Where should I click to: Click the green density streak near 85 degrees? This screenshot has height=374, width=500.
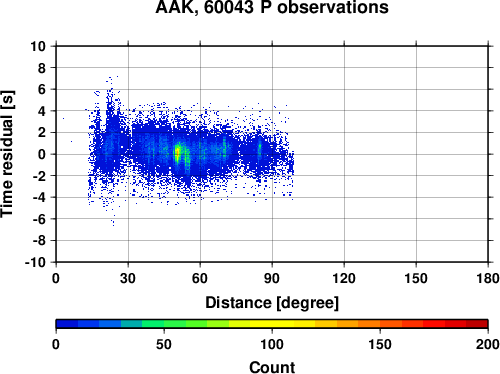point(260,147)
